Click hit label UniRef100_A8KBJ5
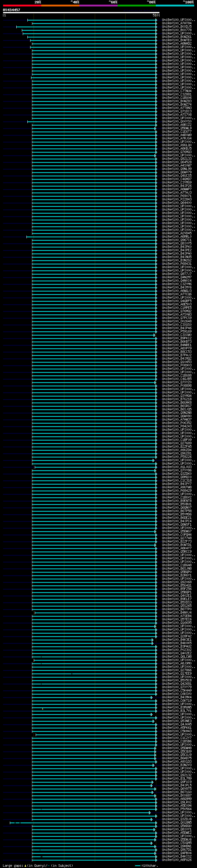The image size is (197, 868). [x=176, y=149]
